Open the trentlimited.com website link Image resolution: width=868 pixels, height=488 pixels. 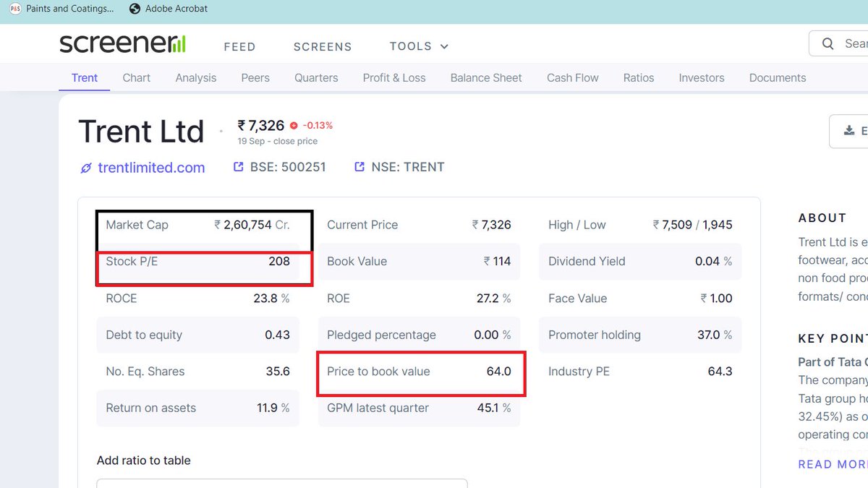[151, 168]
